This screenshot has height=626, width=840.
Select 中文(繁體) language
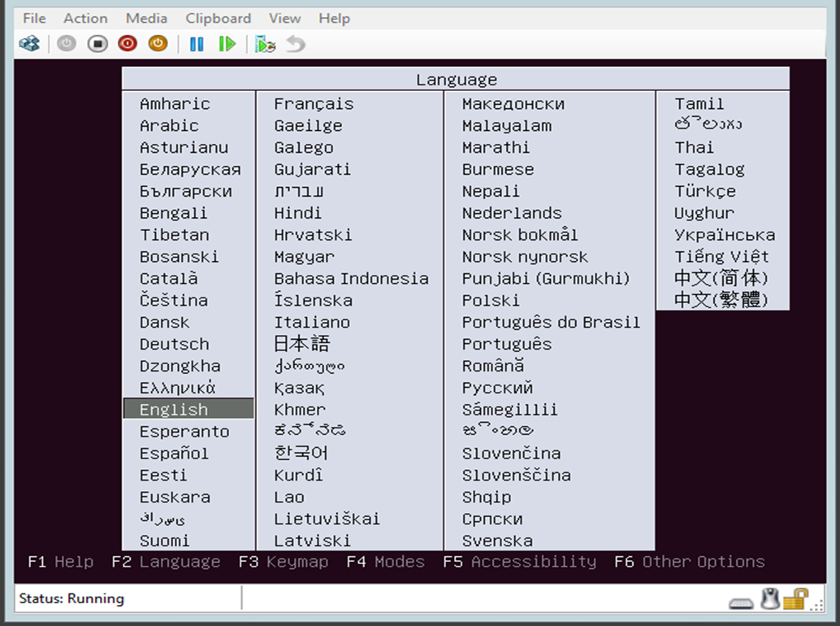click(721, 300)
